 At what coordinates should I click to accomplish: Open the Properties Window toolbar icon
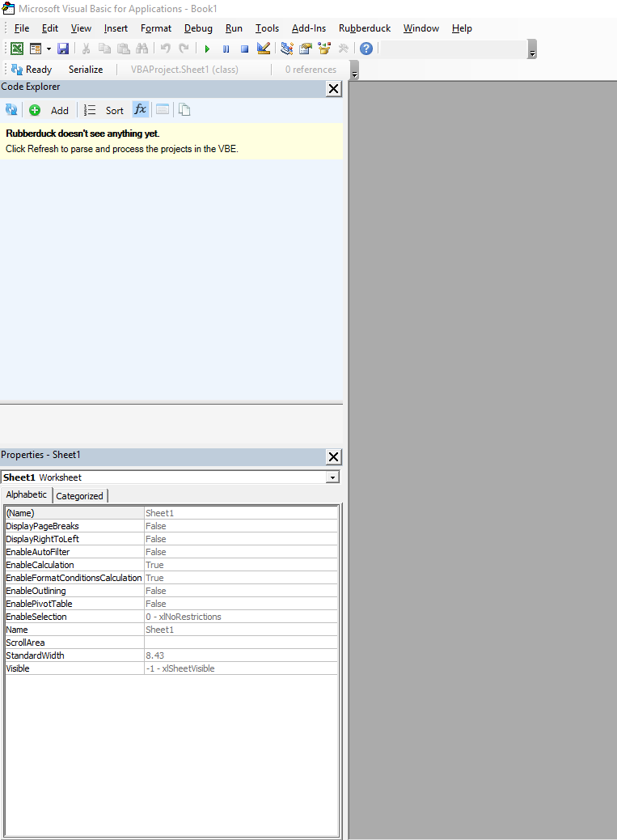click(x=306, y=49)
